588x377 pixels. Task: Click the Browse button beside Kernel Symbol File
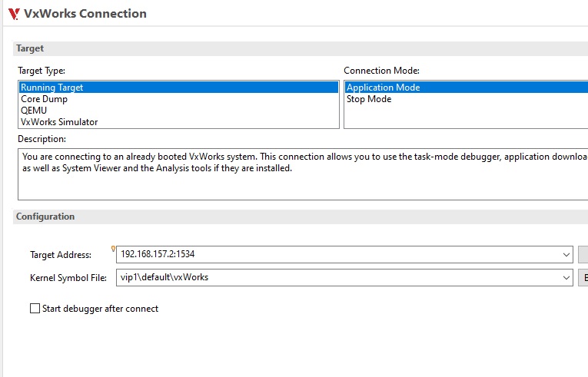point(583,278)
